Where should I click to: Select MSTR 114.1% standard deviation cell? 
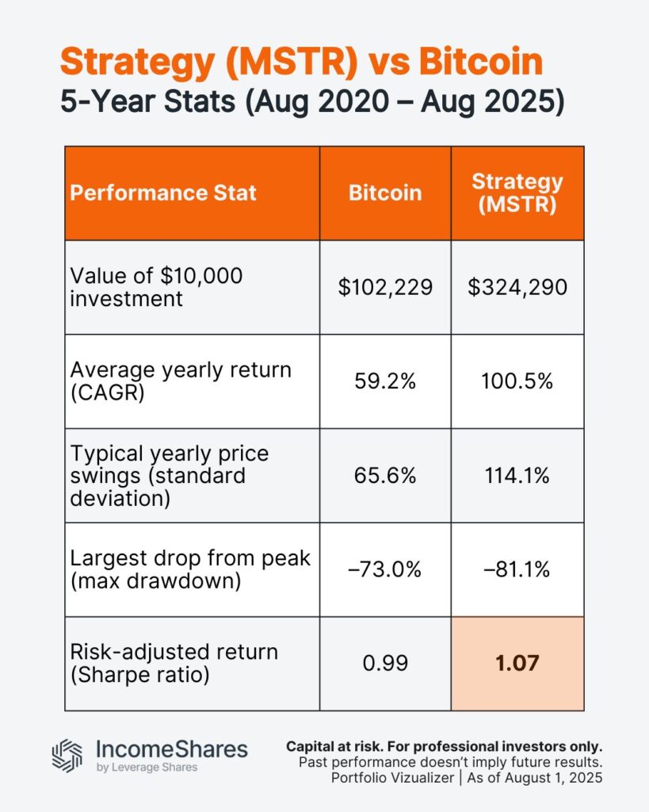[517, 476]
